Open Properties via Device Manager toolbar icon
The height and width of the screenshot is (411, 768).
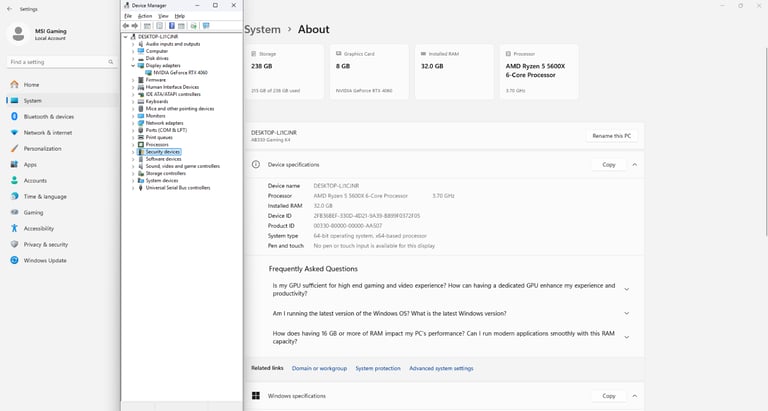(x=159, y=26)
